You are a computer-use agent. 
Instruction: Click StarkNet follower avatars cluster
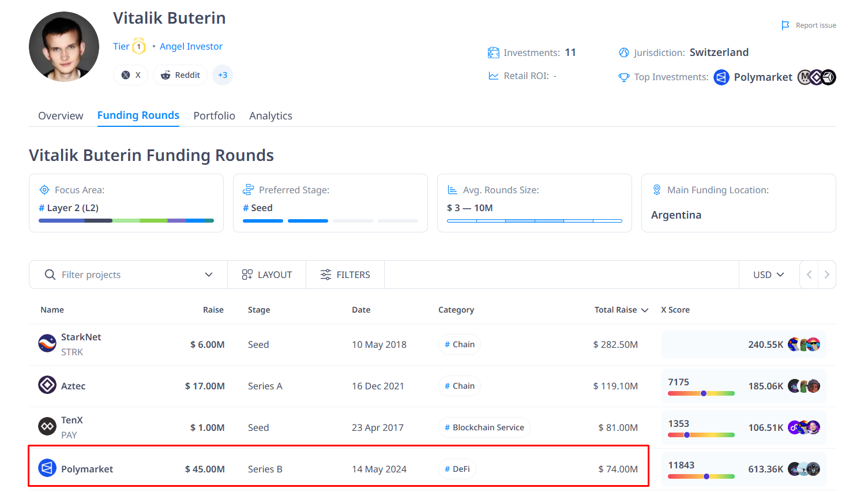[x=804, y=344]
